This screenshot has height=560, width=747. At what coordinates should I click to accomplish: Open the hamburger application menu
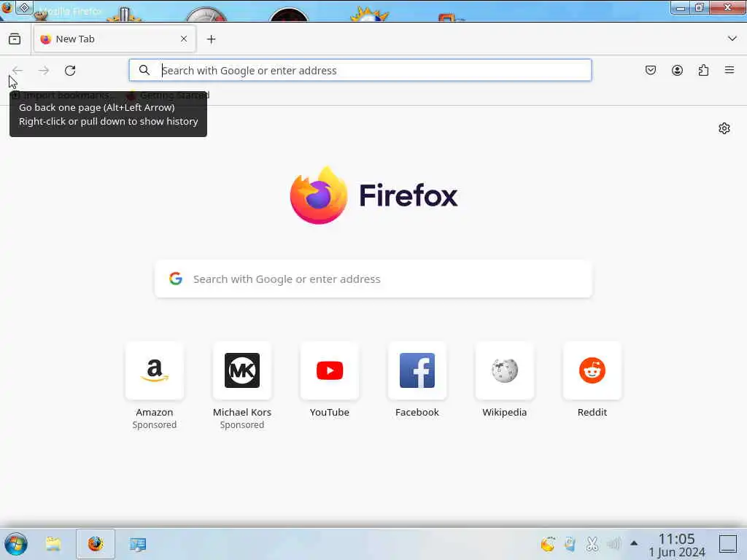(x=729, y=71)
